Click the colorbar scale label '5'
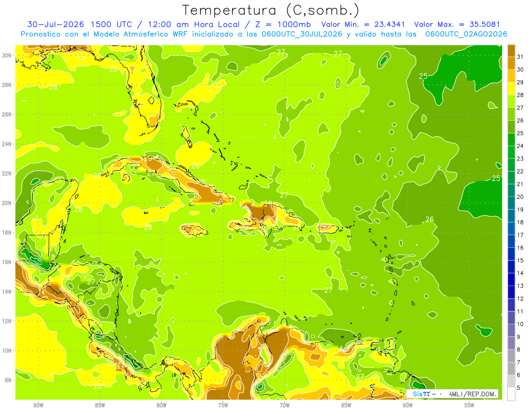 click(519, 388)
